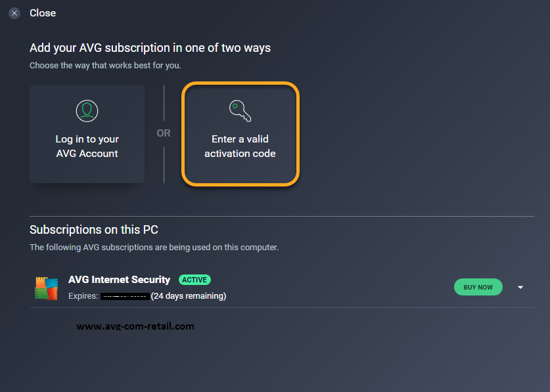Click the Choose the way that works subtitle
550x392 pixels.
[x=105, y=66]
